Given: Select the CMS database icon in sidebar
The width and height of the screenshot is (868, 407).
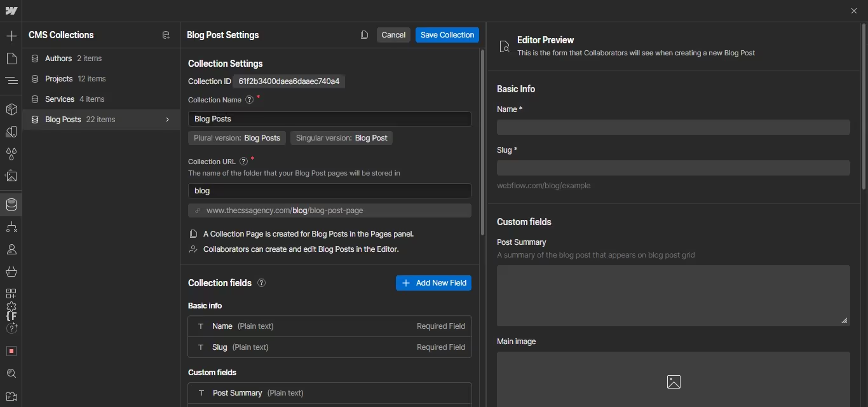Looking at the screenshot, I should point(11,205).
